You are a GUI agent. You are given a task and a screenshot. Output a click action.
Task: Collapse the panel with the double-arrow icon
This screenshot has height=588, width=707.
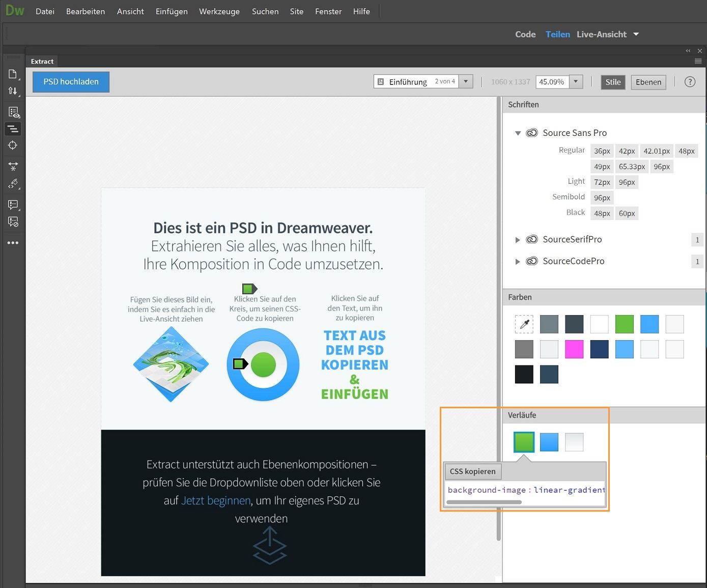pos(688,51)
